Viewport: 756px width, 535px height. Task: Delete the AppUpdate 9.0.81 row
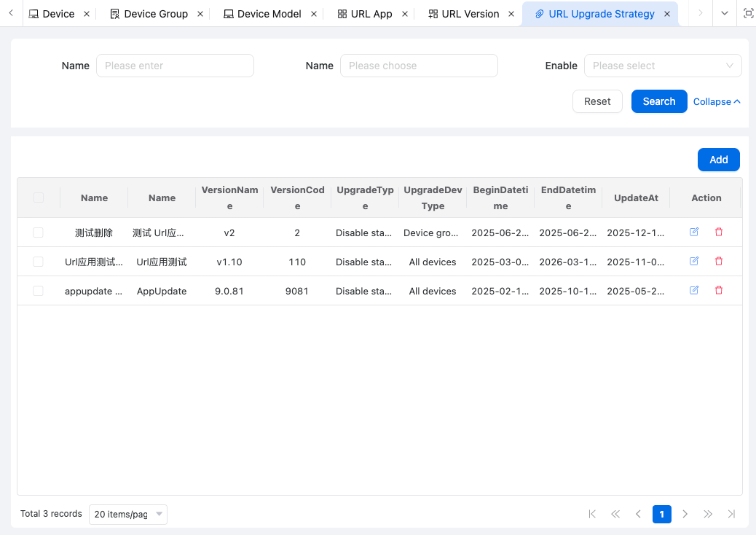[719, 290]
